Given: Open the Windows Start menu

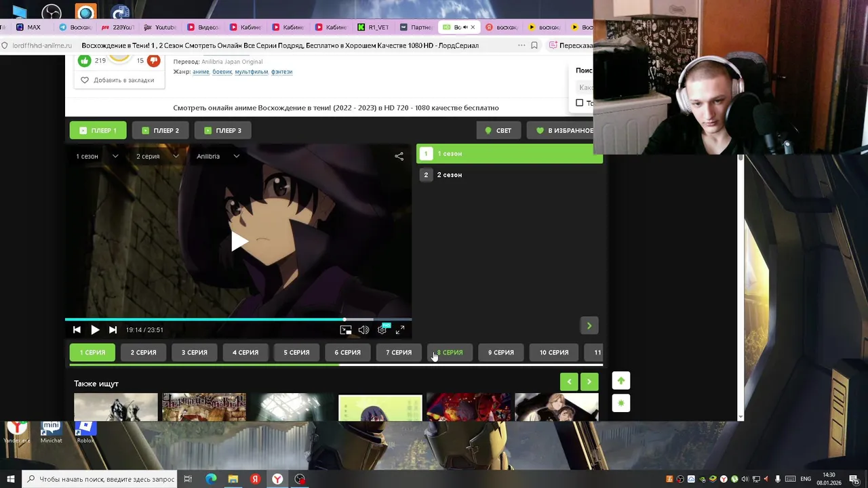Looking at the screenshot, I should 11,479.
